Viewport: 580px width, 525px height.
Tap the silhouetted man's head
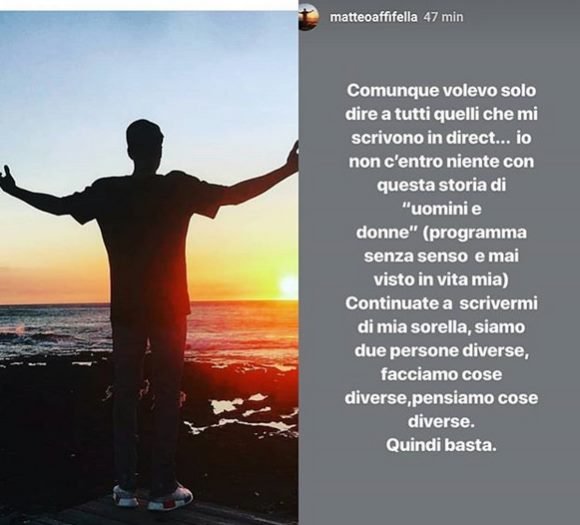(x=144, y=142)
